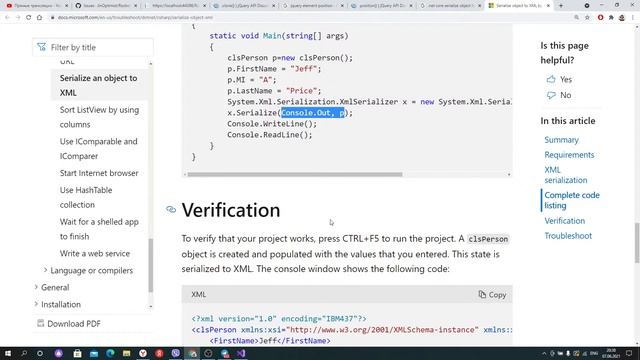Screen dimensions: 640x360
Task: Expand Language or compilers node
Action: click(45, 270)
